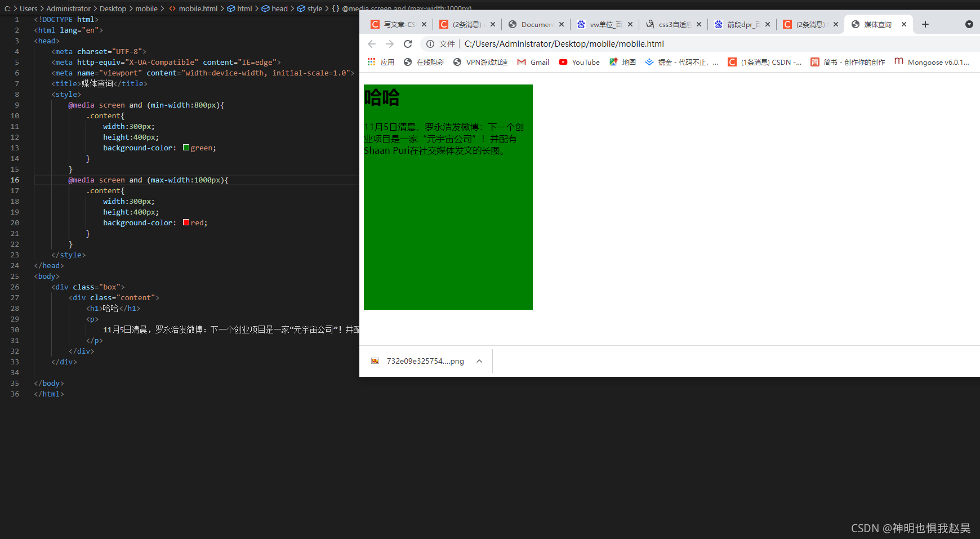This screenshot has height=539, width=980.
Task: Open the 应用 apps bookmark
Action: coord(381,62)
